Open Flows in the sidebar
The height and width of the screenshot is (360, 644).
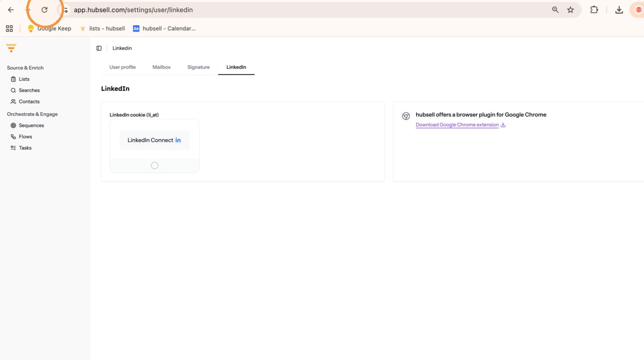[x=22, y=137]
